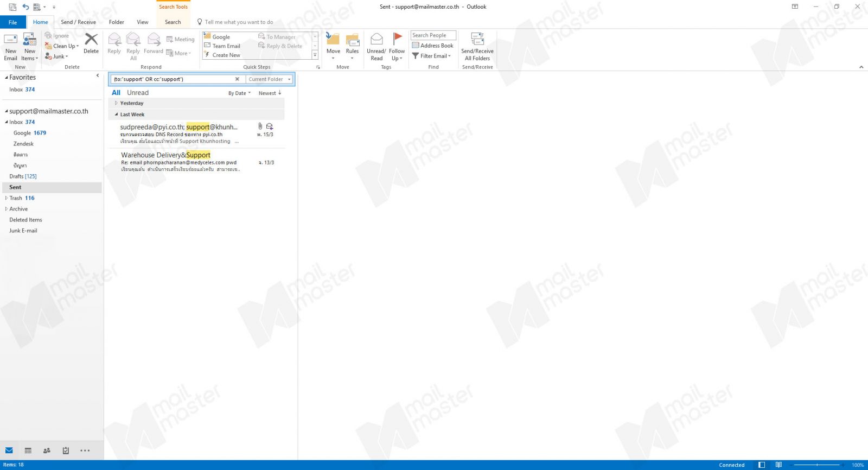The height and width of the screenshot is (470, 868).
Task: Switch to Tasks view icon
Action: click(66, 450)
